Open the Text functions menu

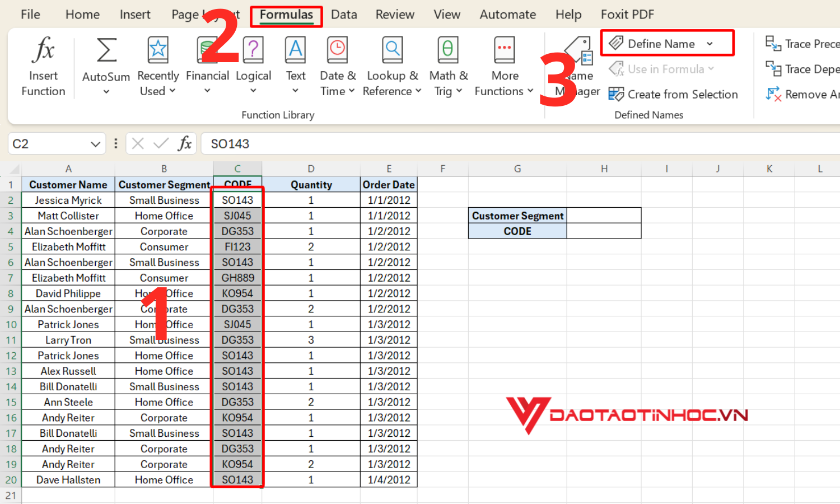[x=296, y=67]
